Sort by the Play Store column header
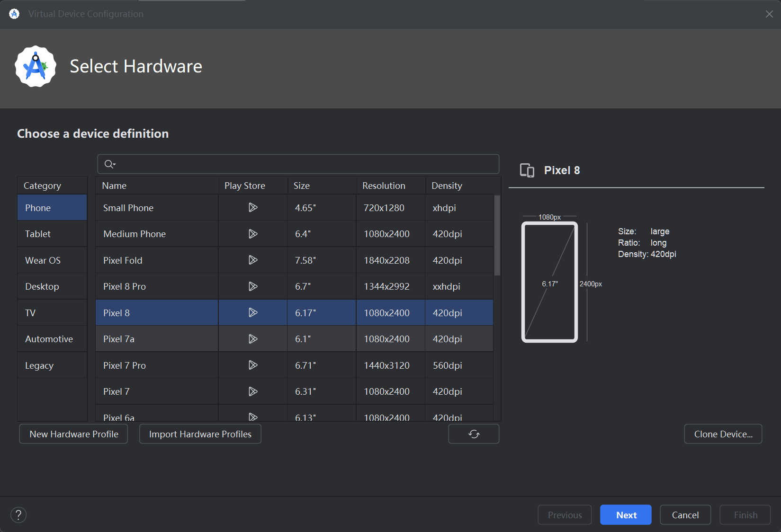This screenshot has width=781, height=532. pos(253,186)
